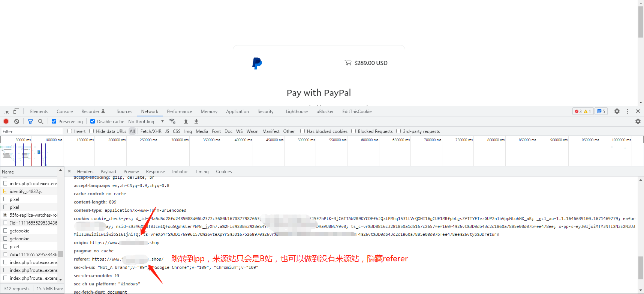This screenshot has width=644, height=294.
Task: Activate the inspect element picker icon
Action: coord(6,112)
